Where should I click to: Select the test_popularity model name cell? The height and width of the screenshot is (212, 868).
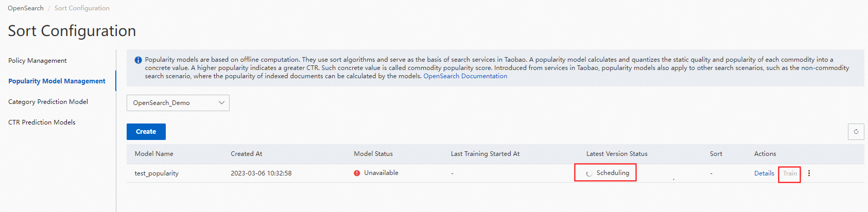[x=157, y=173]
